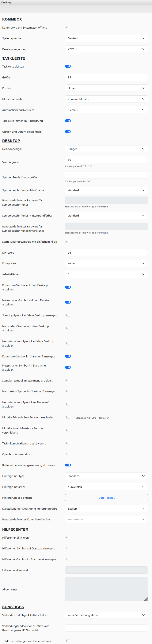Click the Symbolgröße input field

pyautogui.click(x=106, y=160)
